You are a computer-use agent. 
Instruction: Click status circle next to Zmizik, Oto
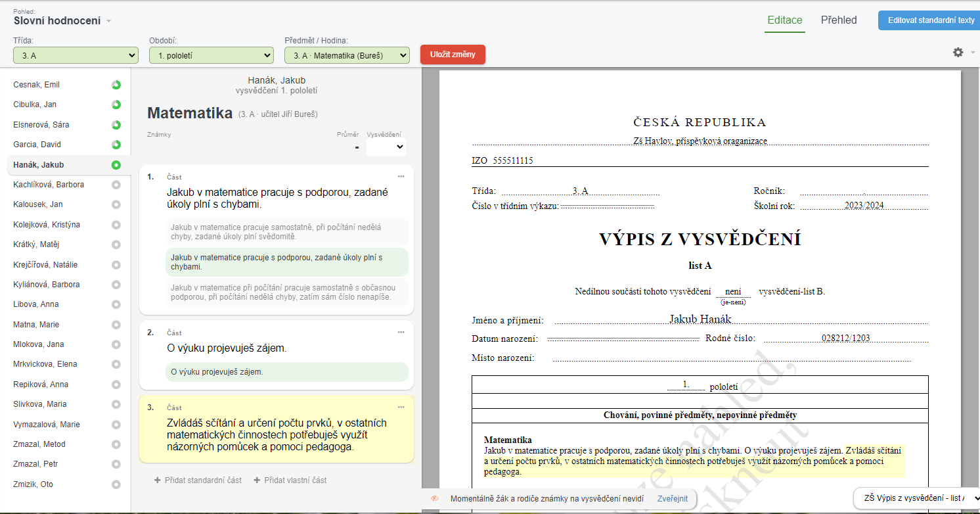point(116,484)
